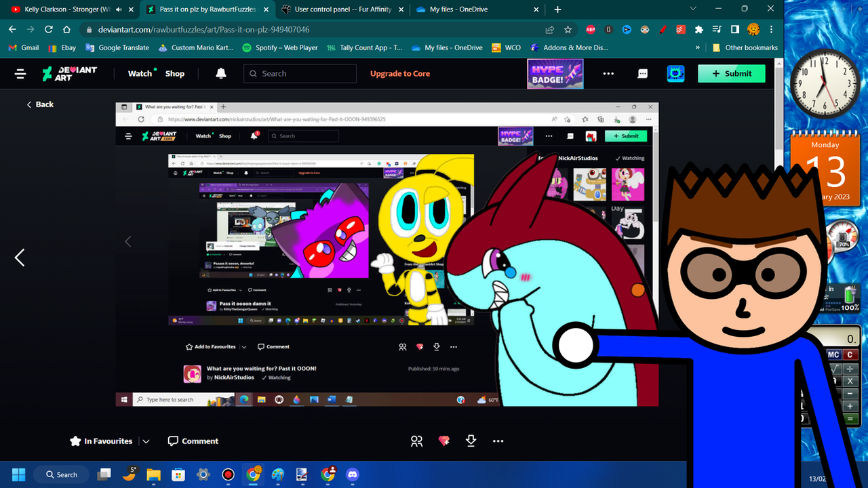The width and height of the screenshot is (868, 488).
Task: Go to the Chrome home page button
Action: tap(66, 30)
